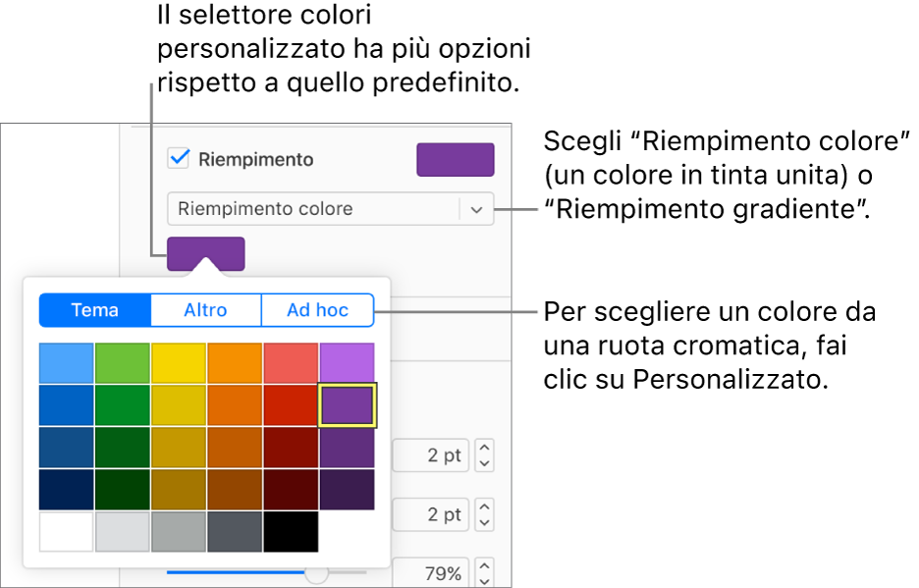Switch to the Altro tab
Viewport: 919px width, 588px height.
pyautogui.click(x=206, y=309)
